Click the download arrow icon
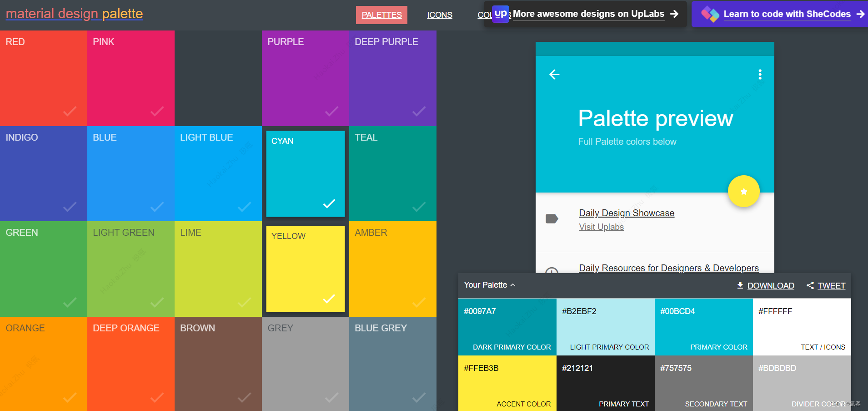Viewport: 868px width, 411px height. pyautogui.click(x=740, y=285)
